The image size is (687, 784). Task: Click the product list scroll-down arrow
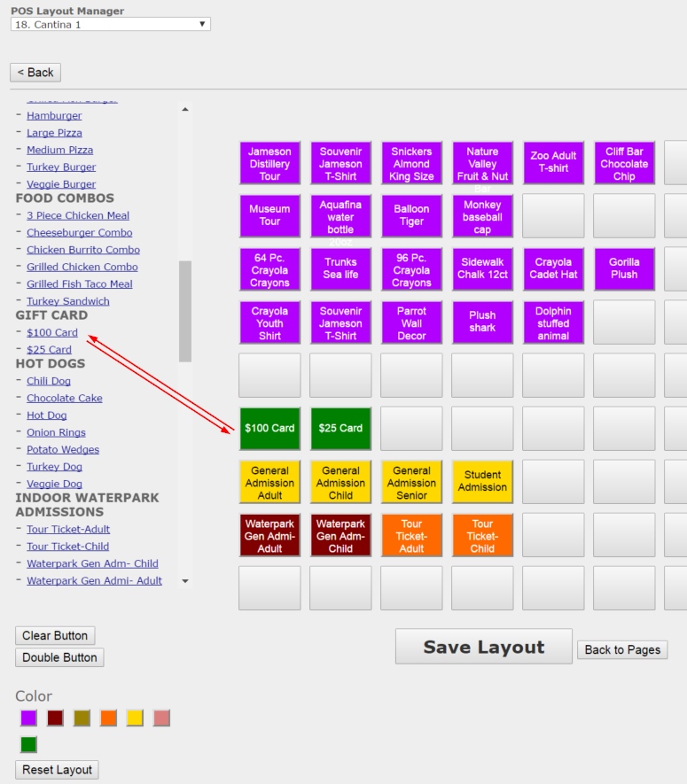coord(185,581)
